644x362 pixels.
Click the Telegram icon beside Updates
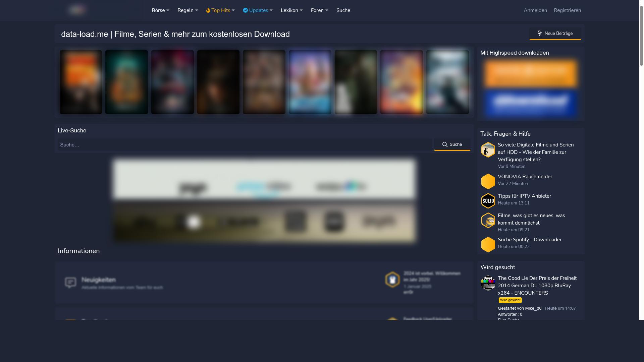[x=245, y=10]
